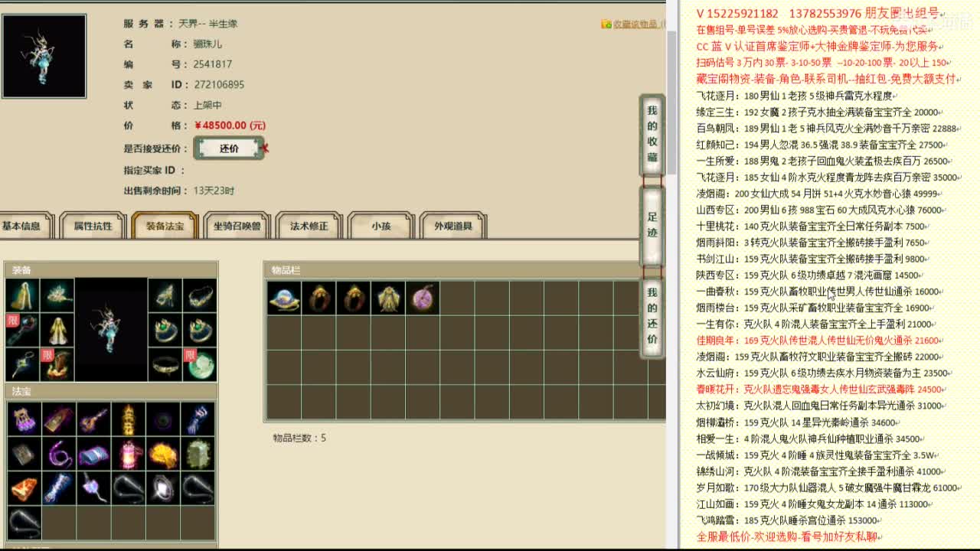Click the 还价 bargain button
This screenshot has height=551, width=980.
point(229,148)
